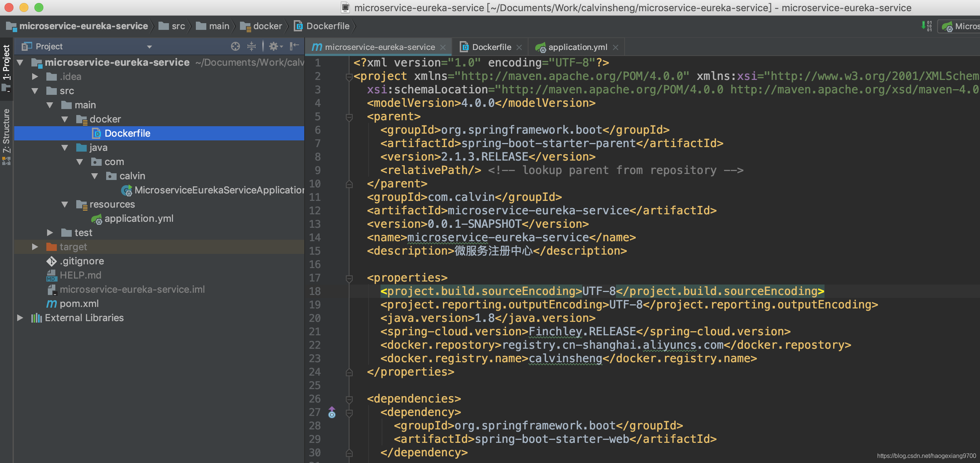Viewport: 980px width, 463px height.
Task: Click the Maven m icon beside pom.xml
Action: pyautogui.click(x=51, y=304)
